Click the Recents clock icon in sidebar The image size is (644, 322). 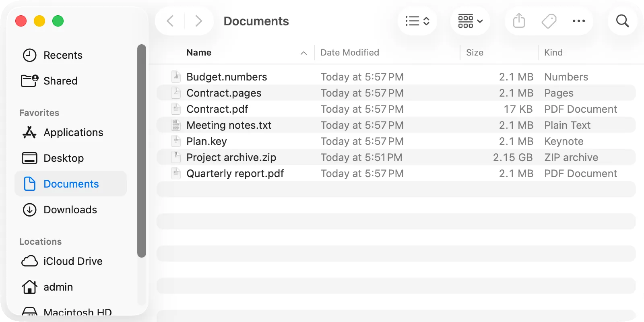tap(29, 55)
